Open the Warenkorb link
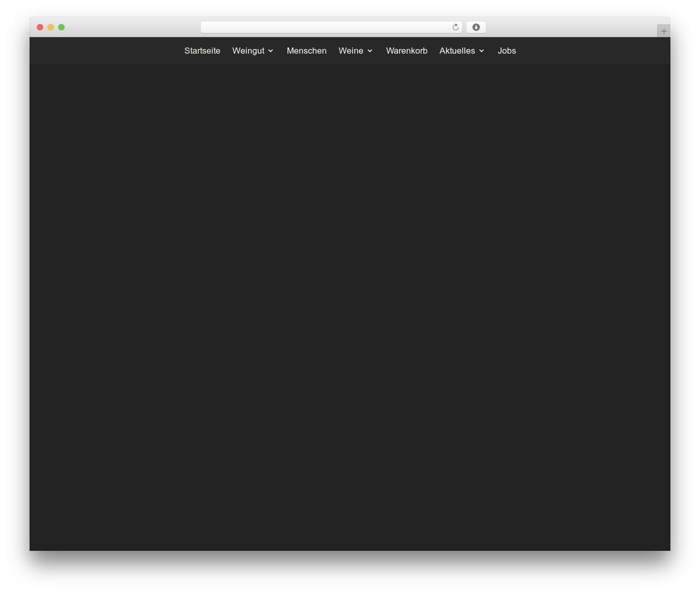The height and width of the screenshot is (593, 700). pos(407,51)
